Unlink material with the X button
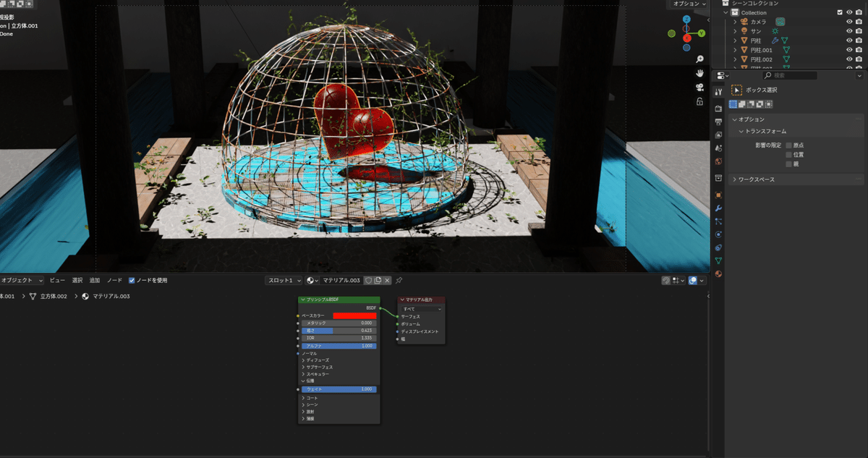This screenshot has height=458, width=868. (387, 280)
